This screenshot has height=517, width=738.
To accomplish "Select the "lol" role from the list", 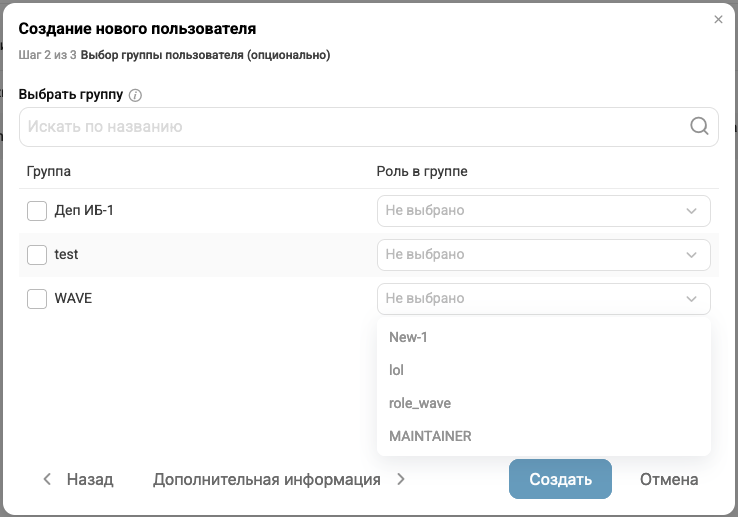I will (x=396, y=370).
